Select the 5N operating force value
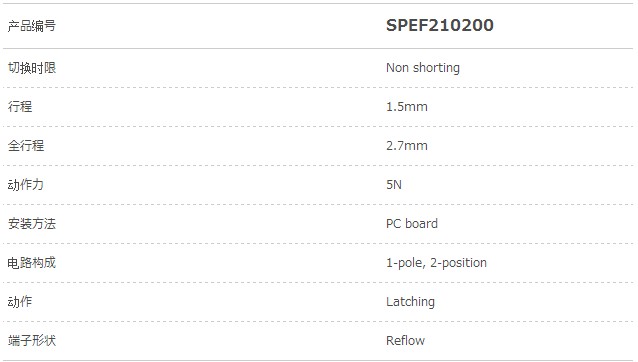The width and height of the screenshot is (638, 362). click(393, 185)
